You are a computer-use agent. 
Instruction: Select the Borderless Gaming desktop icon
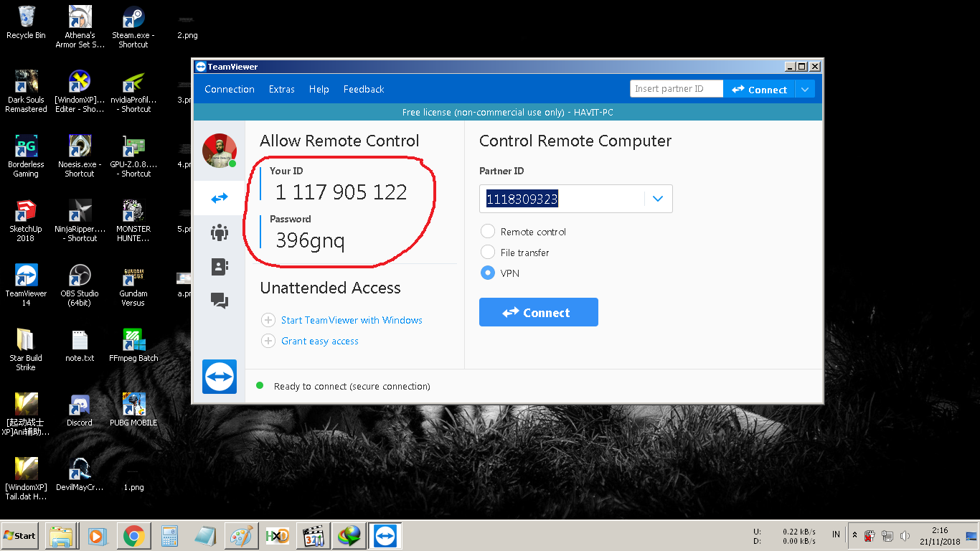(x=26, y=156)
